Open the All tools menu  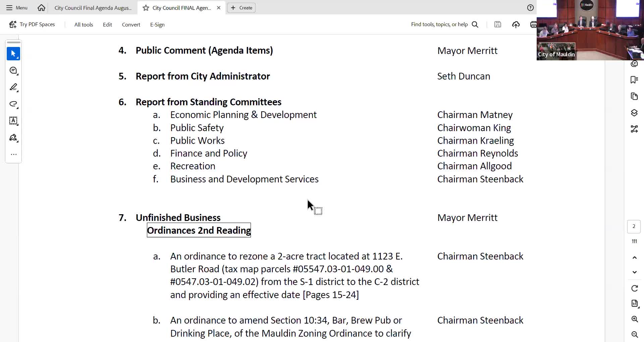pyautogui.click(x=84, y=24)
